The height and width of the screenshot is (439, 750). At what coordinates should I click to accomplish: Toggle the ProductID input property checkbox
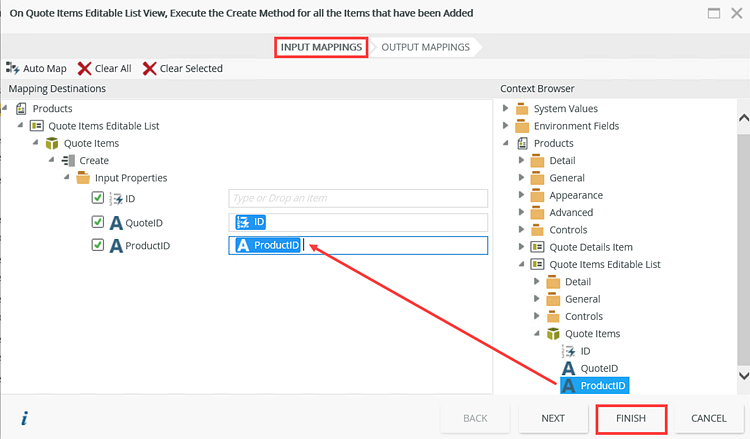[98, 245]
